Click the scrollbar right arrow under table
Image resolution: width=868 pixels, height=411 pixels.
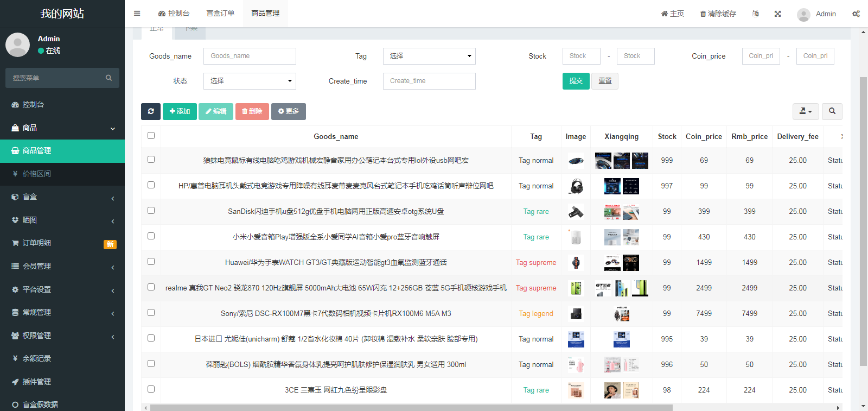pos(838,408)
